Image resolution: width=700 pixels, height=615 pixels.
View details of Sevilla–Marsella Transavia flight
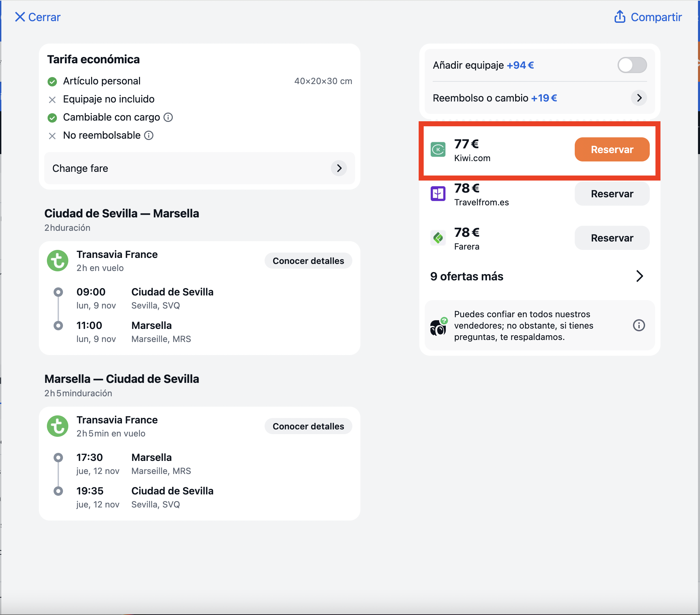coord(308,261)
